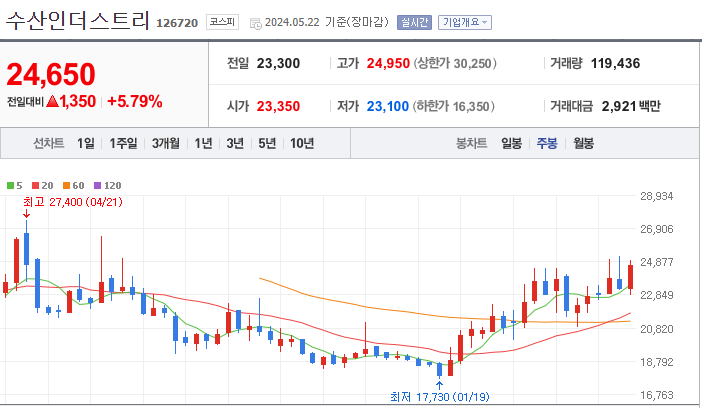Click the 실시간 real-time button

415,22
